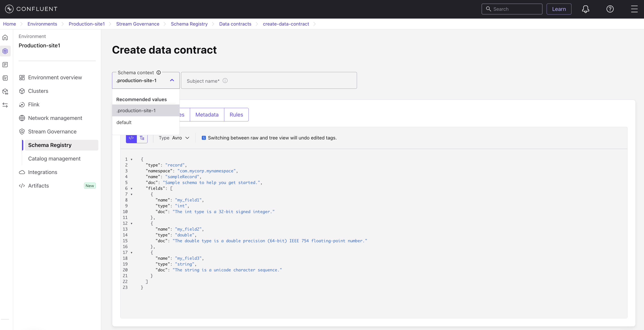Switch to raw code view toggle
Screen dimensions: 644x330
tap(131, 138)
